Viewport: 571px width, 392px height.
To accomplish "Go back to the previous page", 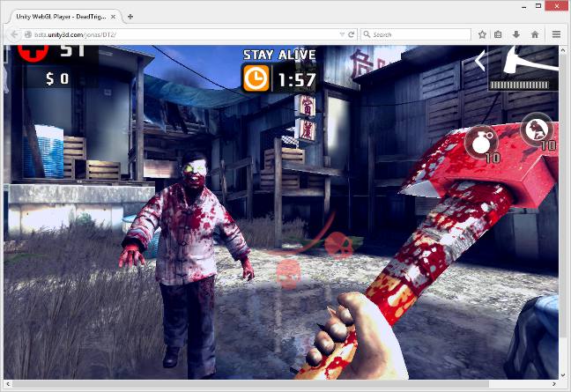I will coord(14,34).
